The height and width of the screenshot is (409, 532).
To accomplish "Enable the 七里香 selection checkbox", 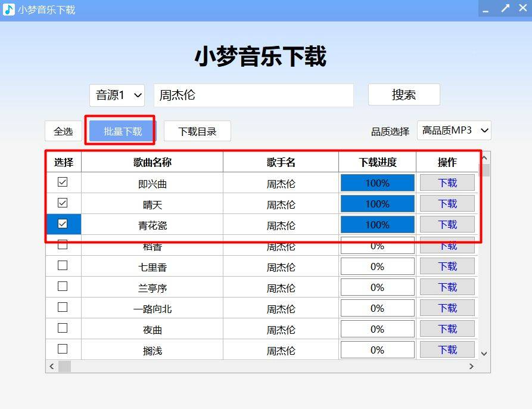I will (x=63, y=266).
